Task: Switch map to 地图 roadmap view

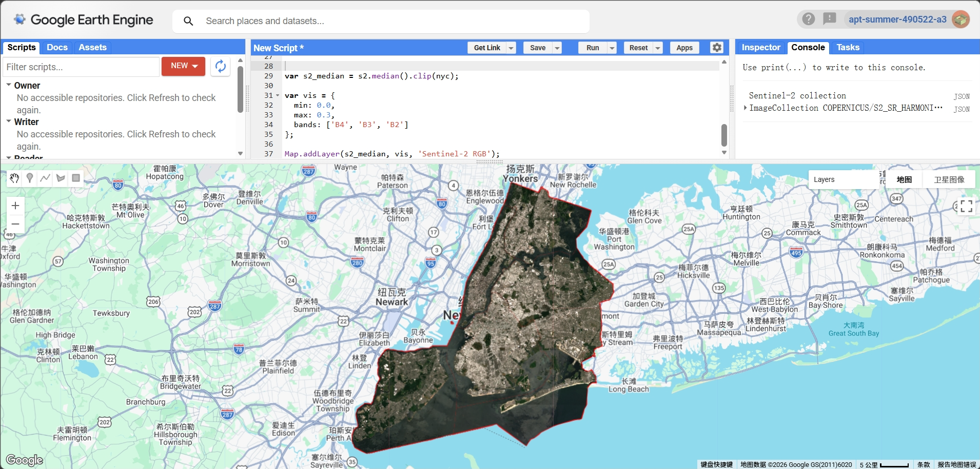Action: pos(904,179)
